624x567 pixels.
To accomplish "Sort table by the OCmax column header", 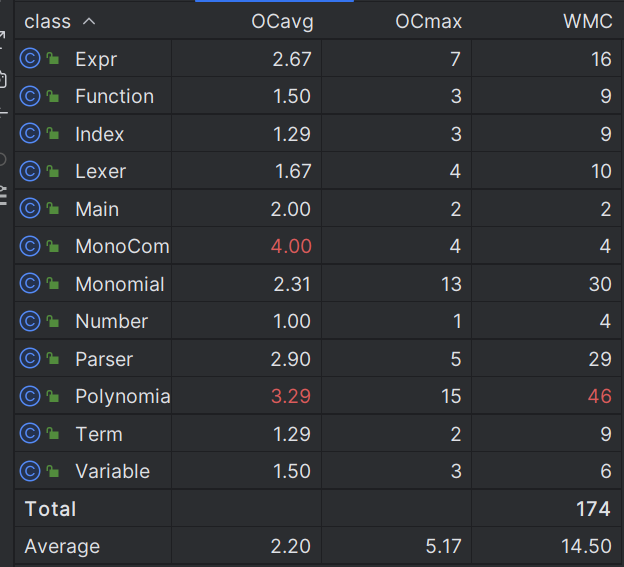I will pyautogui.click(x=428, y=21).
